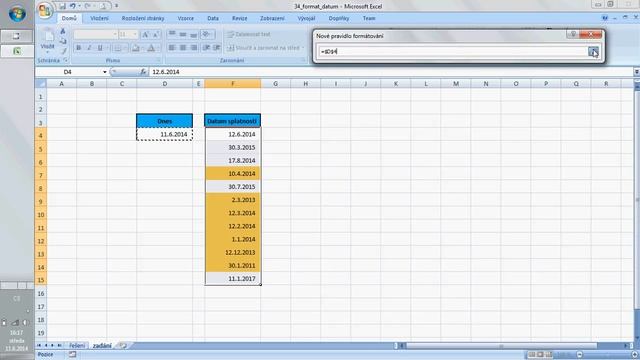Viewport: 640px width, 360px height.
Task: Click Save icon in Quick Access Toolbar
Action: (x=62, y=6)
